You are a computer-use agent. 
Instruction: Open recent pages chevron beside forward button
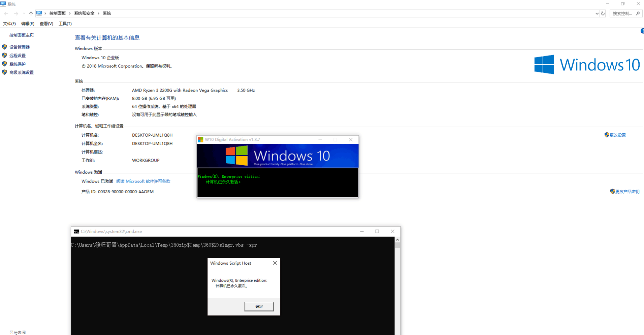pyautogui.click(x=23, y=13)
